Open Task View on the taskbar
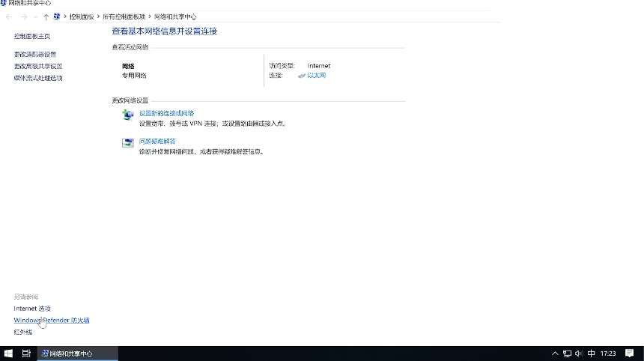This screenshot has width=644, height=361. (26, 354)
